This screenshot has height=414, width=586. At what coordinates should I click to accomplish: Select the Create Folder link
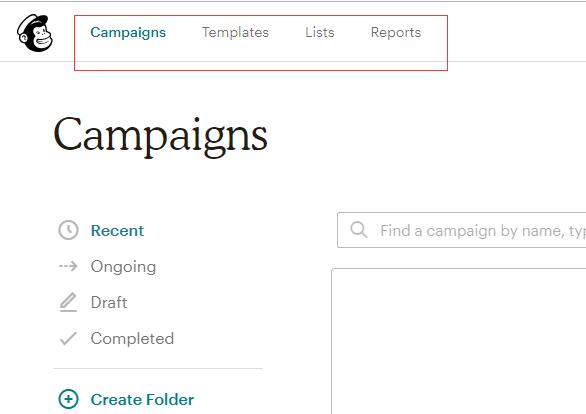(x=142, y=399)
